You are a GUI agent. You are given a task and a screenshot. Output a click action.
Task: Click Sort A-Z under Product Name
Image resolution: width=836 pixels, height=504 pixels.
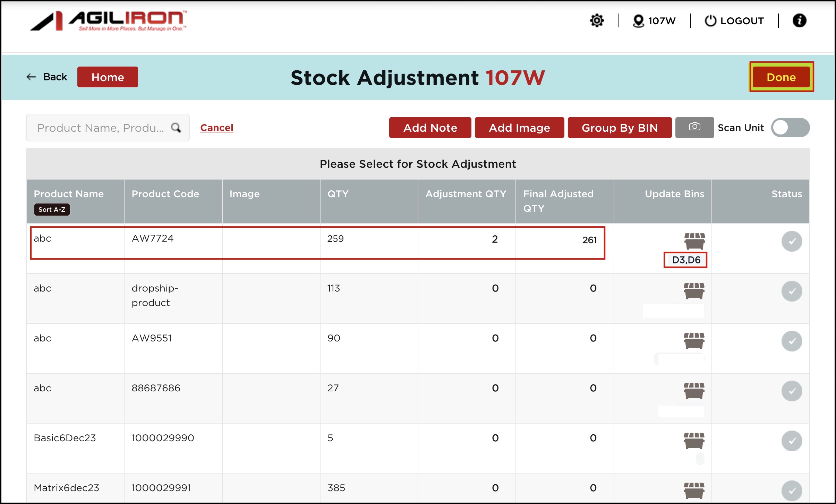[x=52, y=209]
